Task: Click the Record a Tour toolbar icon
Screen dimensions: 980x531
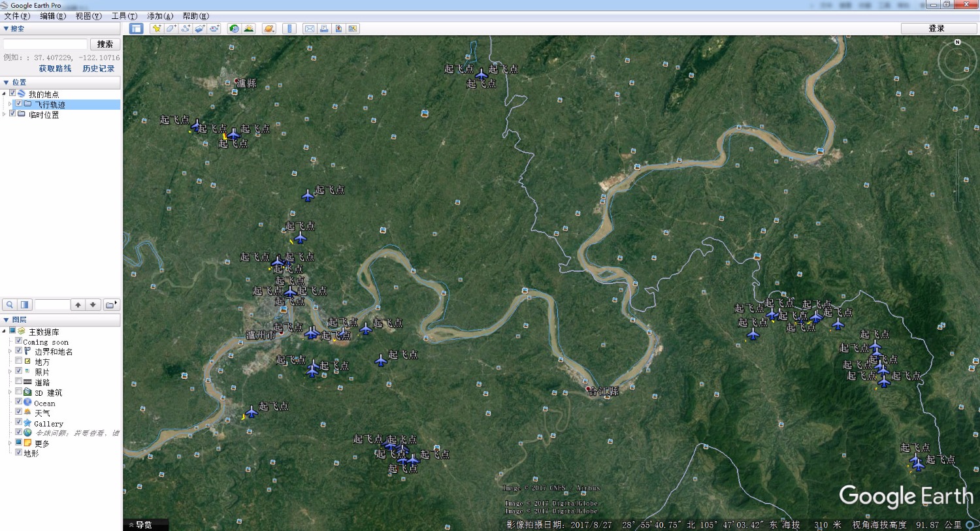Action: (214, 29)
